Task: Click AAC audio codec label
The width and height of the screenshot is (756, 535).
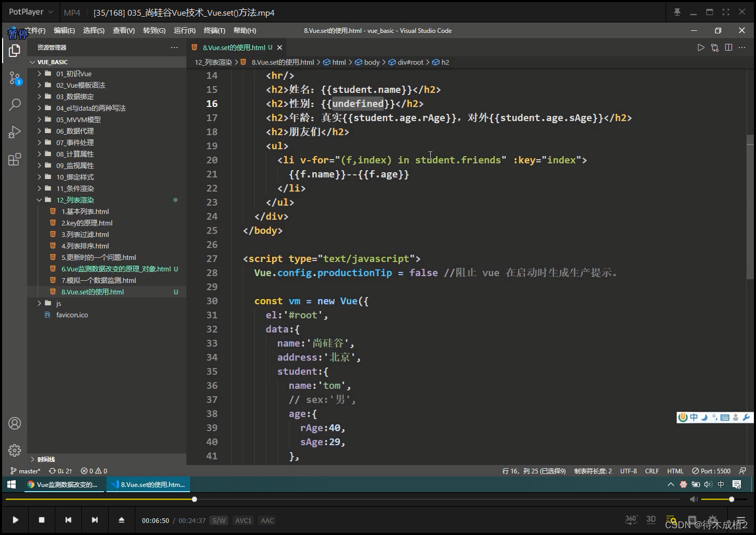Action: coord(267,520)
